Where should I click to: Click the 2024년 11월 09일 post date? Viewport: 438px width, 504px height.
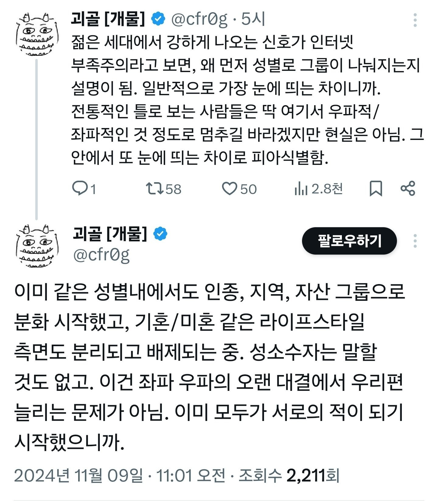[x=78, y=475]
